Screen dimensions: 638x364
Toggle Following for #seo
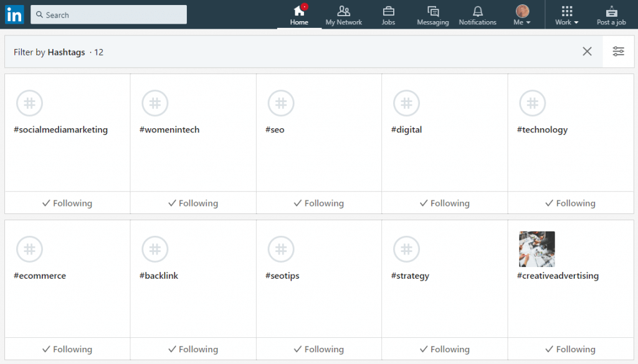point(319,203)
